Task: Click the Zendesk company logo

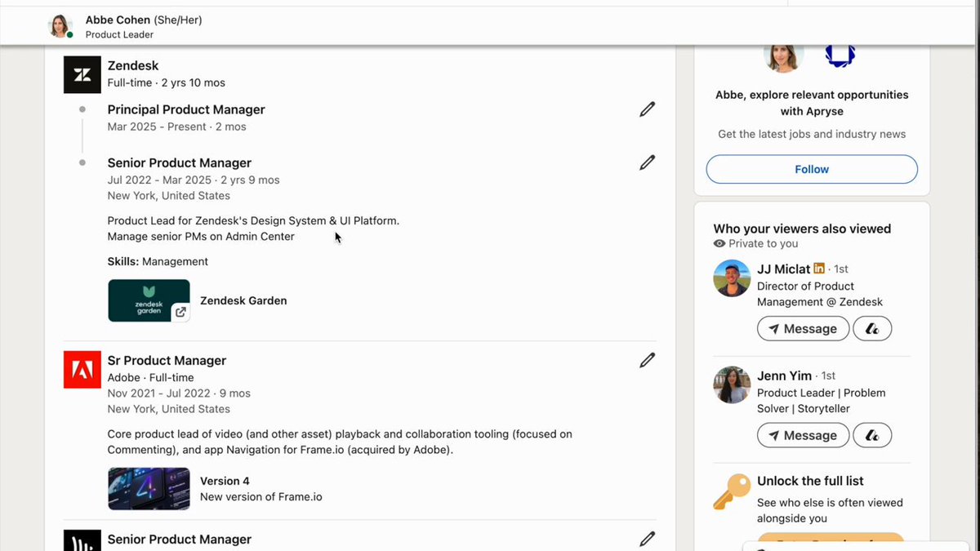Action: pyautogui.click(x=82, y=74)
